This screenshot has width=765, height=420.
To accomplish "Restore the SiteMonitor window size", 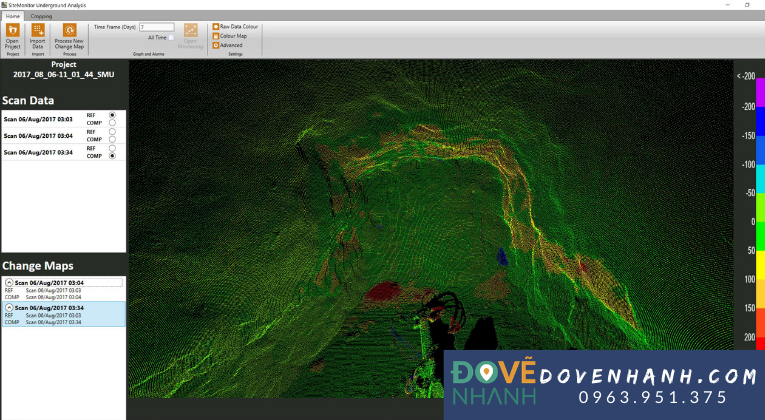I will click(747, 5).
